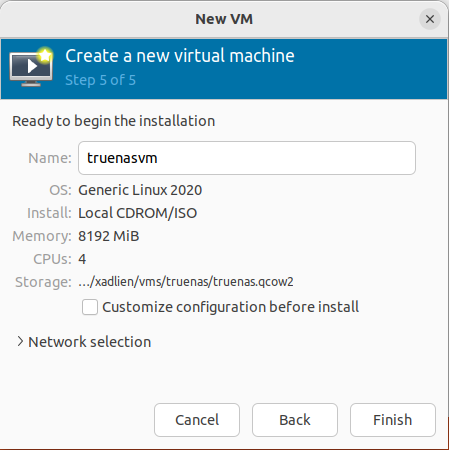Click the Network selection label text

90,342
